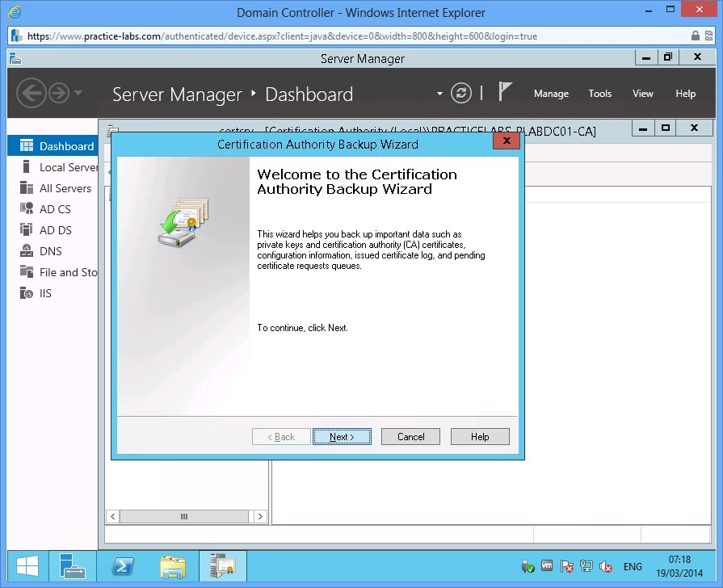Expand the dropdown beside the refresh icon

pos(439,94)
